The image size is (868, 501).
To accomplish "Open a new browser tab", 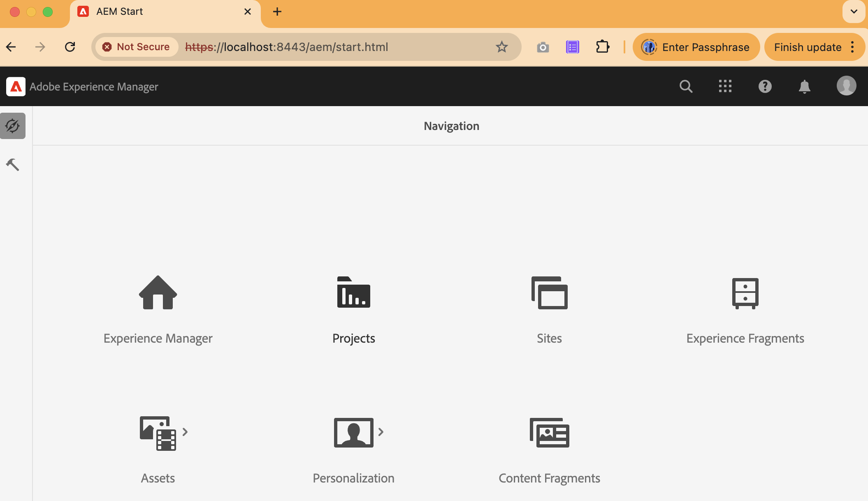I will pos(277,12).
